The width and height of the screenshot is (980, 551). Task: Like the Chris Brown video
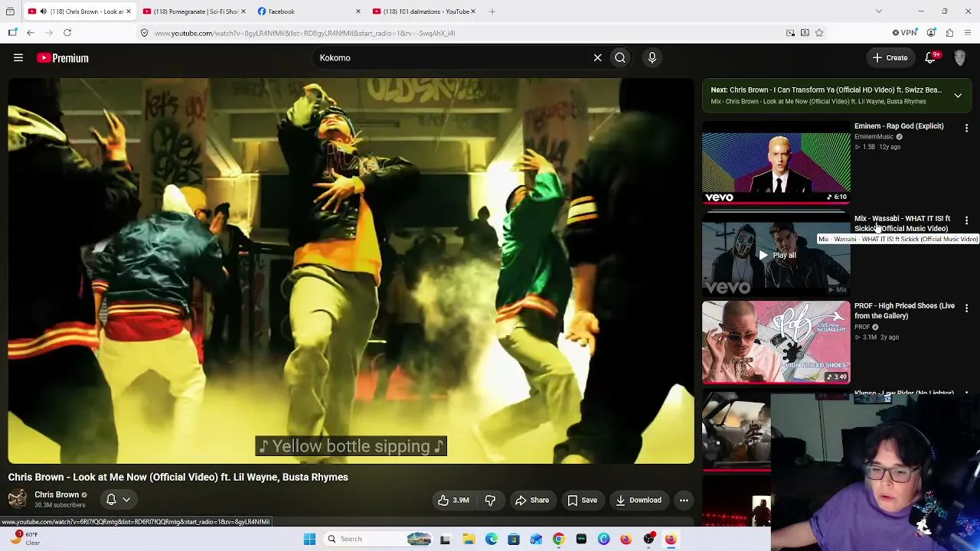tap(454, 500)
